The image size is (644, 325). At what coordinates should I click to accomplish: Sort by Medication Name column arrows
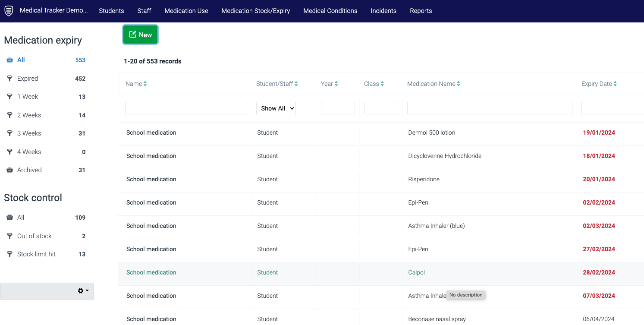(459, 84)
